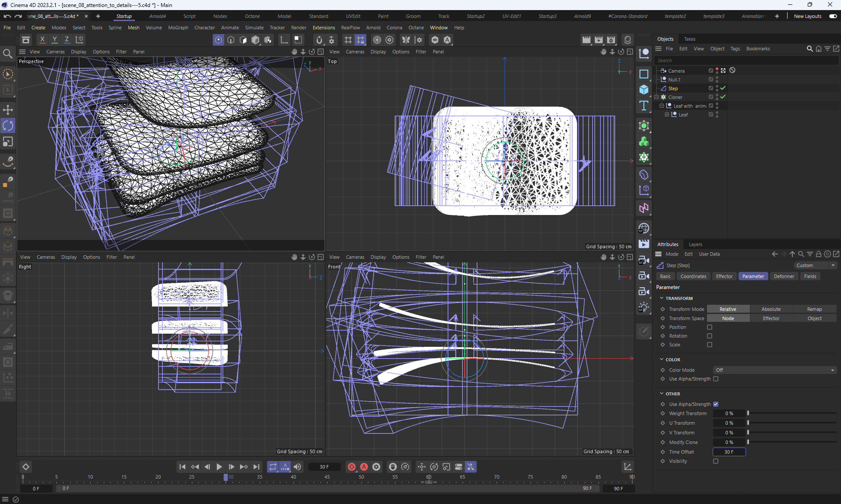The height and width of the screenshot is (504, 841).
Task: Collapse the TRANSFORM section
Action: point(662,298)
